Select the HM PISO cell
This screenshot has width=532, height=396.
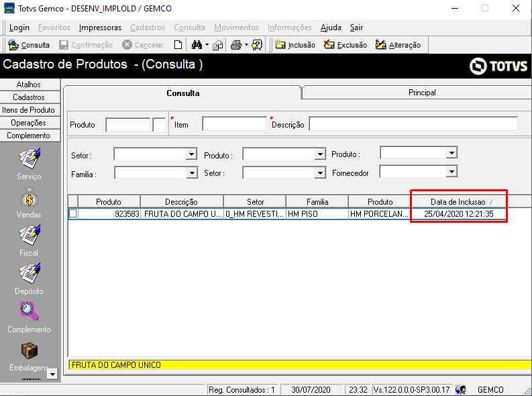click(x=317, y=214)
